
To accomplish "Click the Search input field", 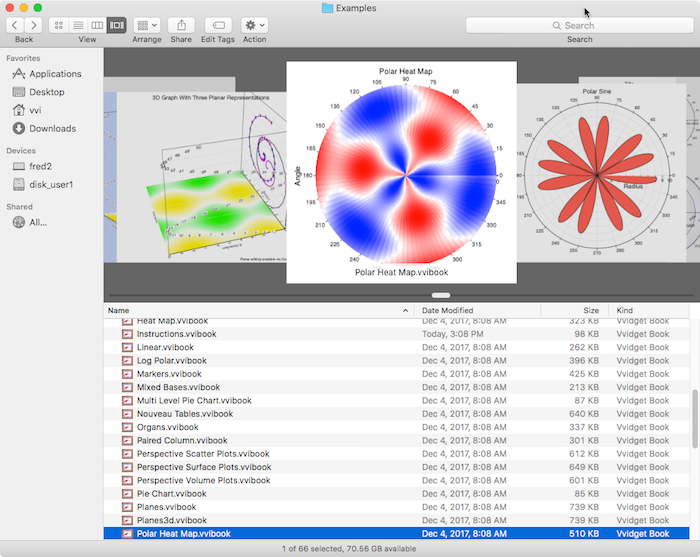I will [579, 25].
